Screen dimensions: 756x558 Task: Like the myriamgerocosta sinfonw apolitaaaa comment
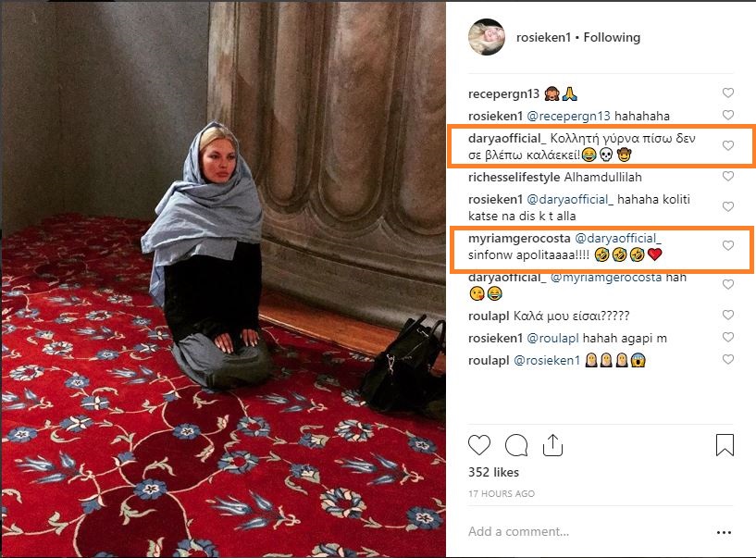click(x=727, y=245)
